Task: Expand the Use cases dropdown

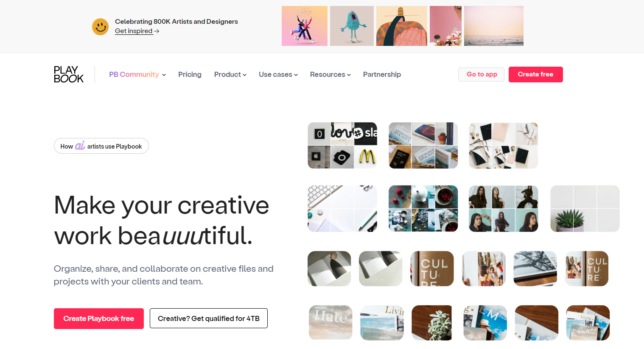Action: (x=278, y=74)
